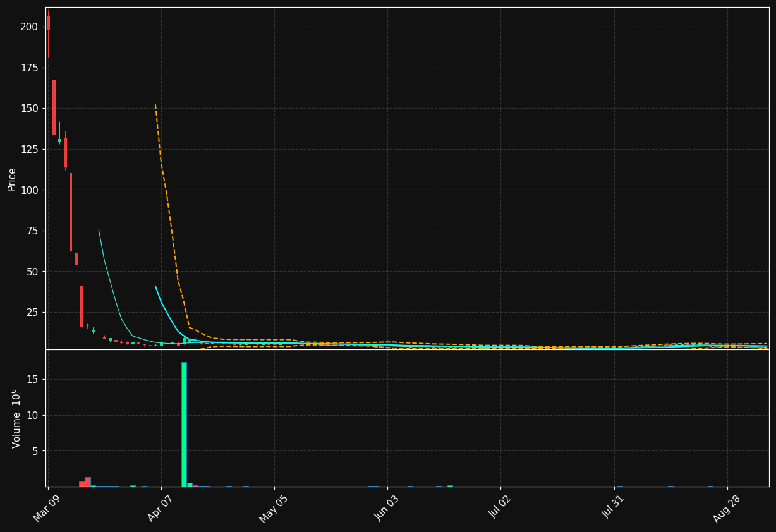Click the 5 volume axis tick
This screenshot has height=532, width=776.
point(35,451)
